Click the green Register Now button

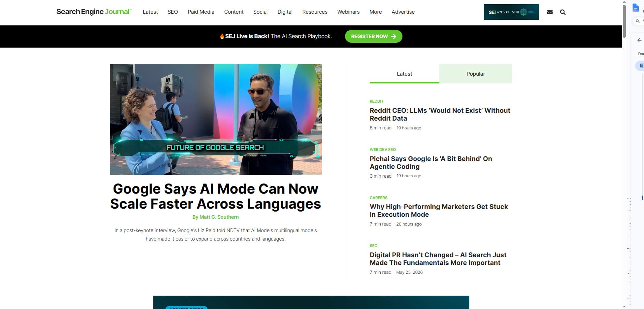pos(373,37)
